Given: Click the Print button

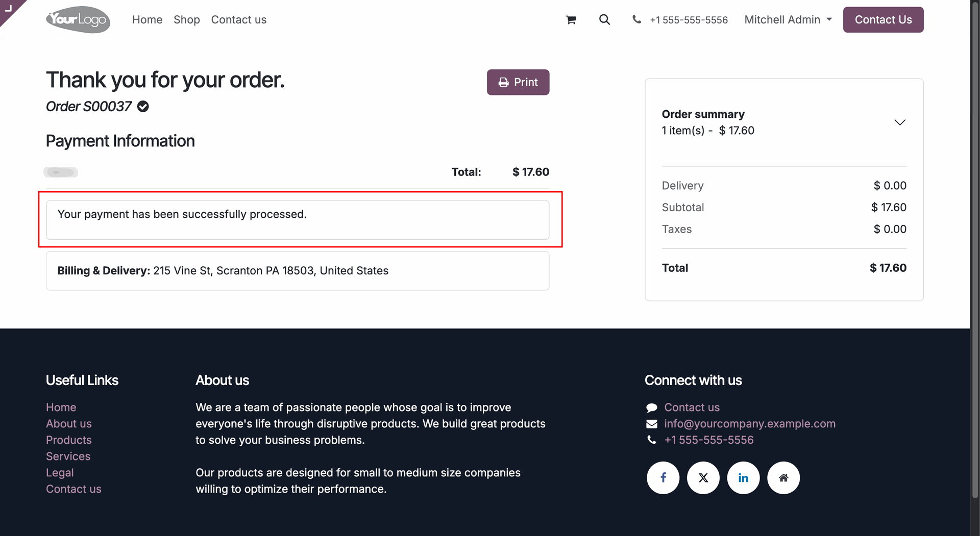Looking at the screenshot, I should 518,82.
